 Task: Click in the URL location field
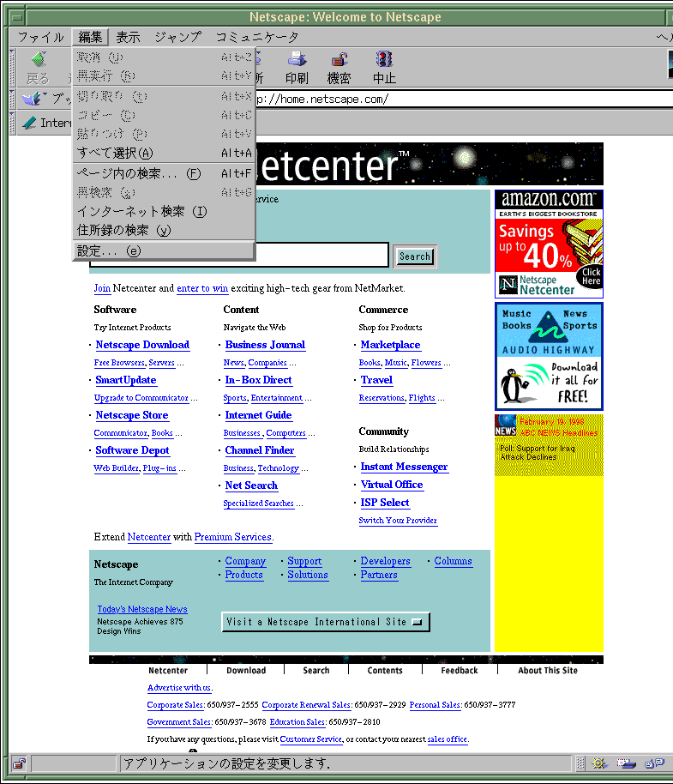465,99
